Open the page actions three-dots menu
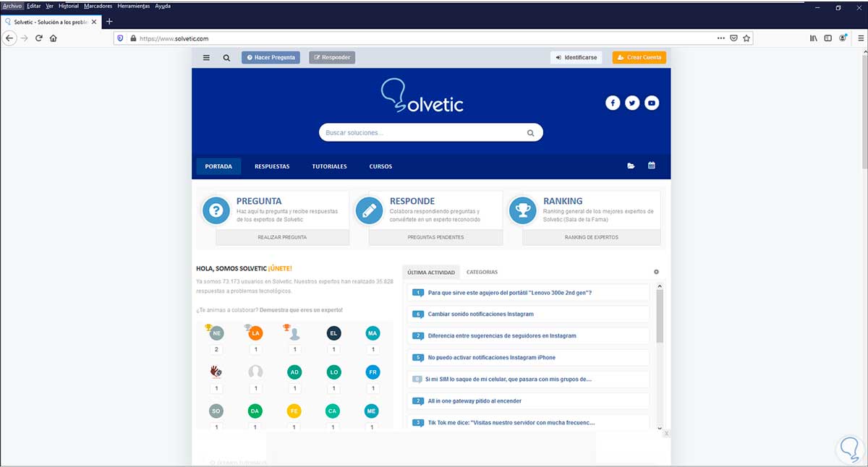Screen dimensions: 868x467 point(720,38)
